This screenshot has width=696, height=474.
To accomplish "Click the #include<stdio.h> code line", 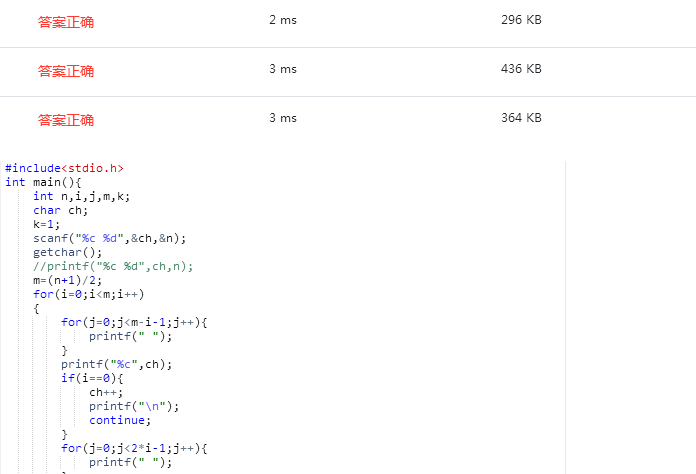I will click(64, 168).
